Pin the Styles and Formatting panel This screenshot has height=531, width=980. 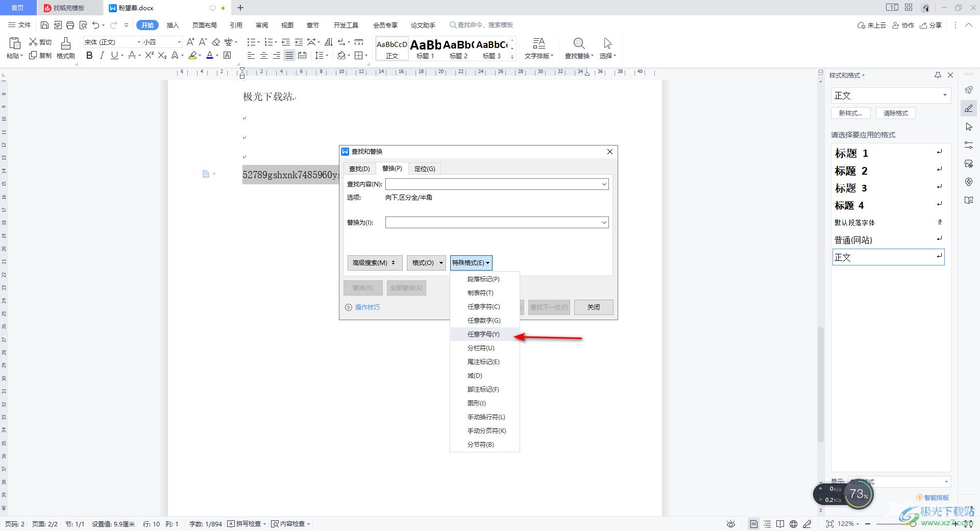(938, 75)
